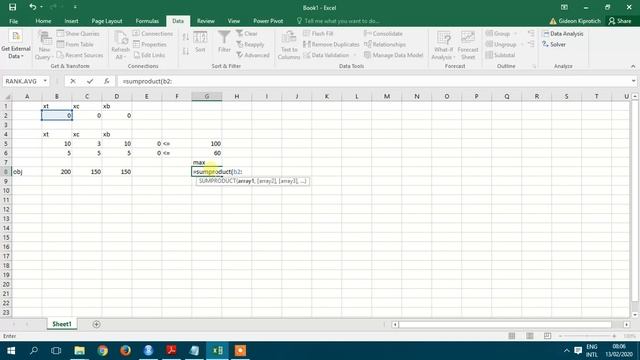Image resolution: width=640 pixels, height=360 pixels.
Task: Click Subtotal in Outline group
Action: 500,55
